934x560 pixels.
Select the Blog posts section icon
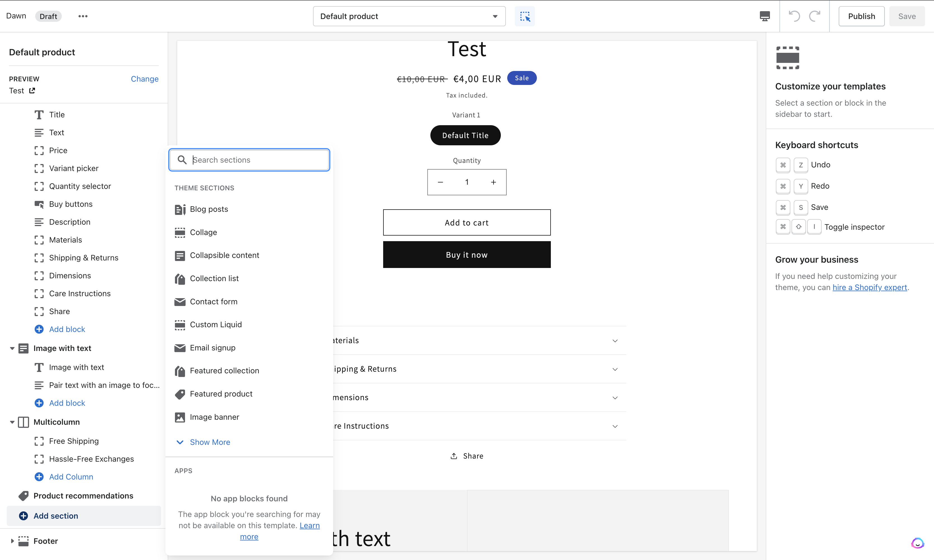pyautogui.click(x=180, y=209)
